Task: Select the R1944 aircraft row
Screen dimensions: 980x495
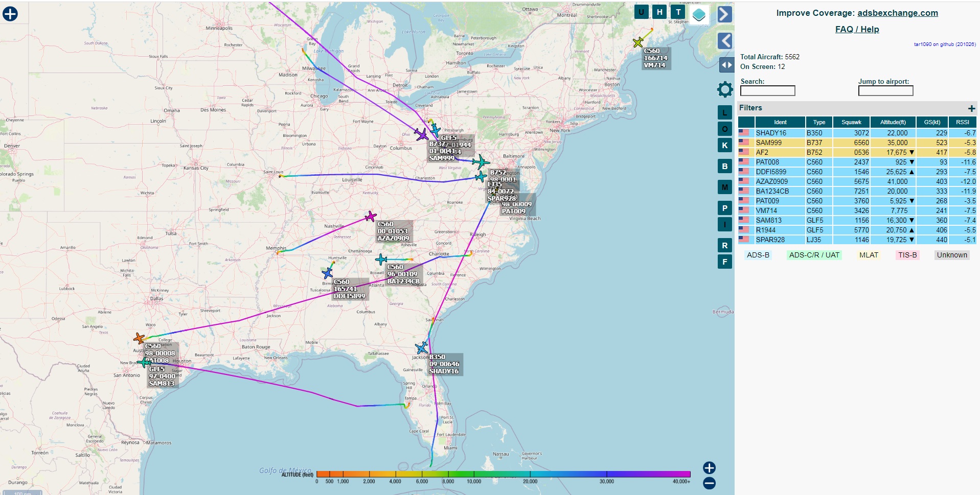Action: (x=857, y=230)
